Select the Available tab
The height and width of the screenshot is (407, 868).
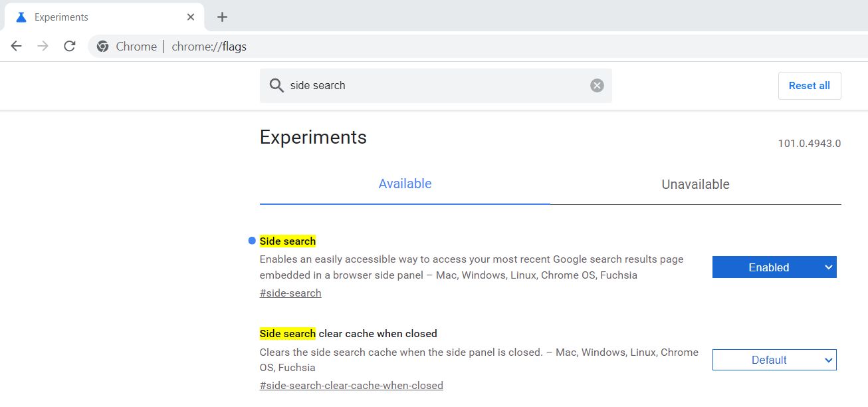point(405,184)
